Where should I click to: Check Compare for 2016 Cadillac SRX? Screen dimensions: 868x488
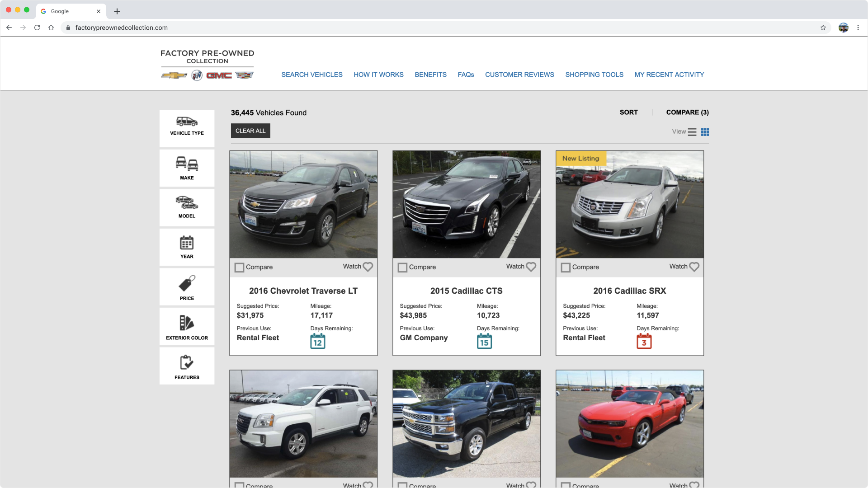click(x=566, y=267)
